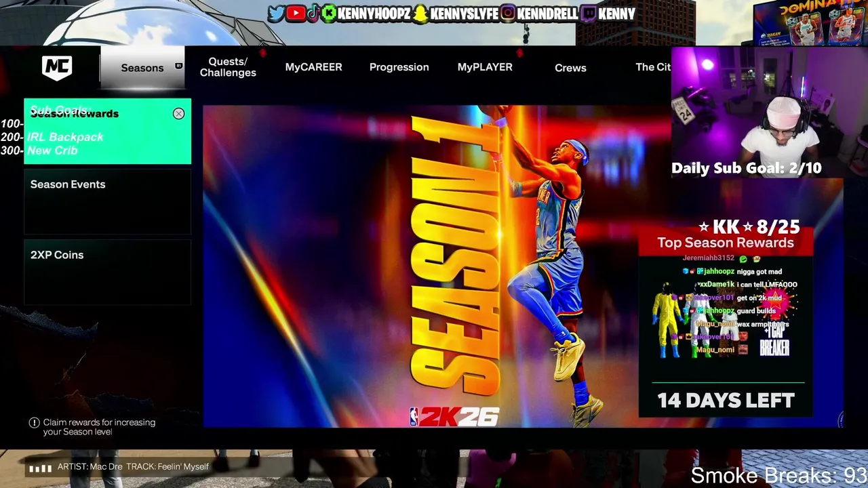Click the MC MyCAREER logo icon

coord(57,67)
